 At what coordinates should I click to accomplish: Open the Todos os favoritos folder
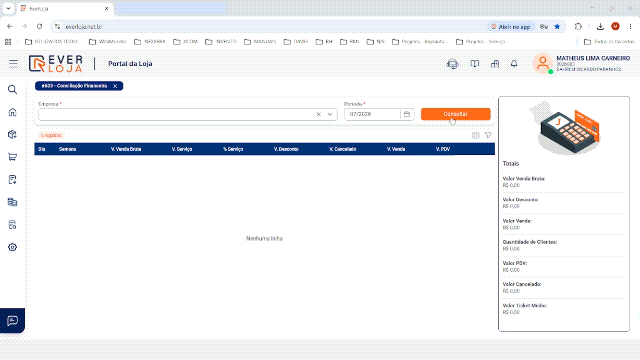pyautogui.click(x=609, y=42)
